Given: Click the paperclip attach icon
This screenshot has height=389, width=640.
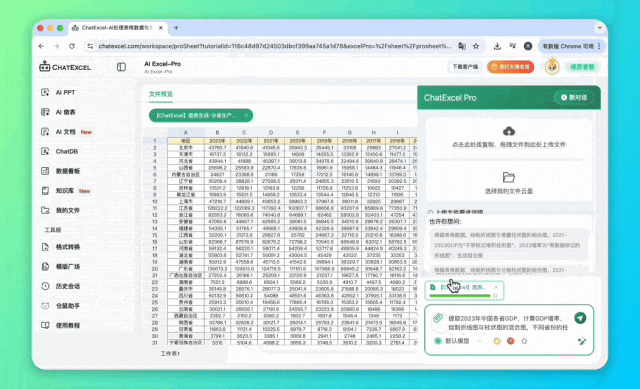Looking at the screenshot, I should [x=438, y=318].
